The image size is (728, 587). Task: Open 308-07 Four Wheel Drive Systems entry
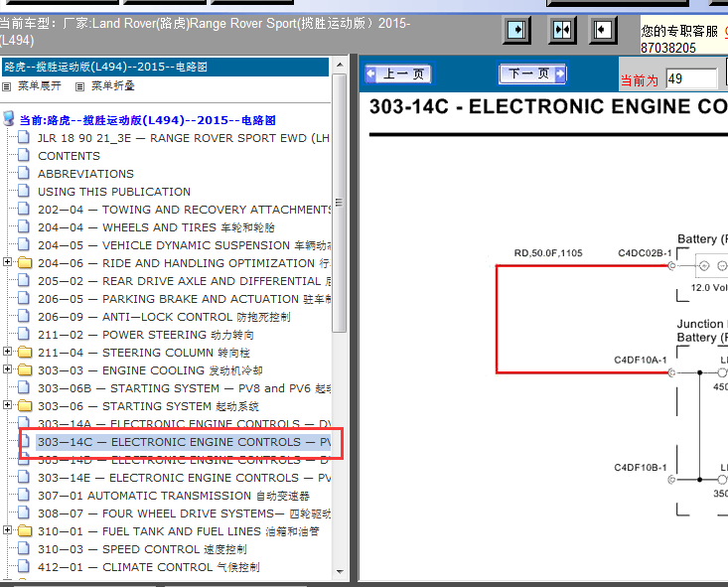coord(185,514)
